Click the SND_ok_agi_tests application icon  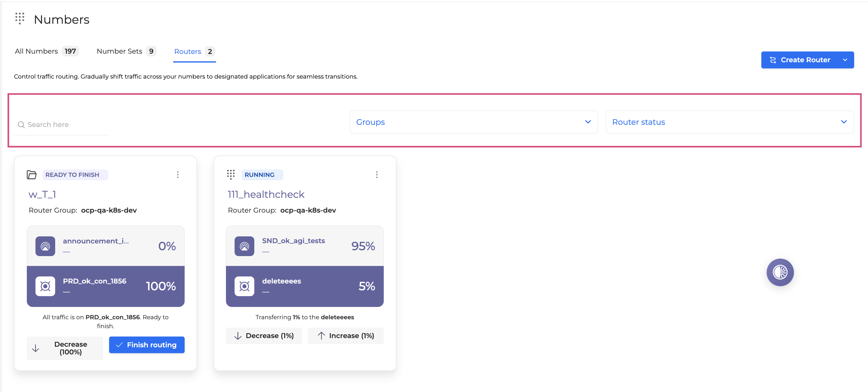point(244,246)
